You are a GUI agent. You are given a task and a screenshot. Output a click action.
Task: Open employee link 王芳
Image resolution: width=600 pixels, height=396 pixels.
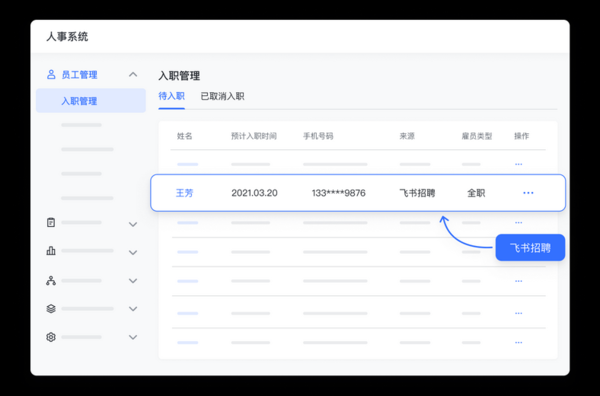tap(184, 193)
